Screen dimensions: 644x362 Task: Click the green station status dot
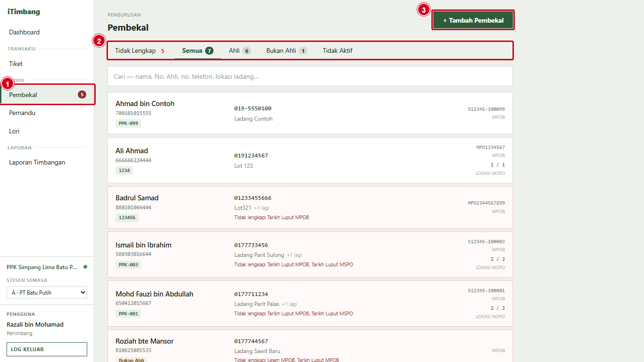point(85,267)
